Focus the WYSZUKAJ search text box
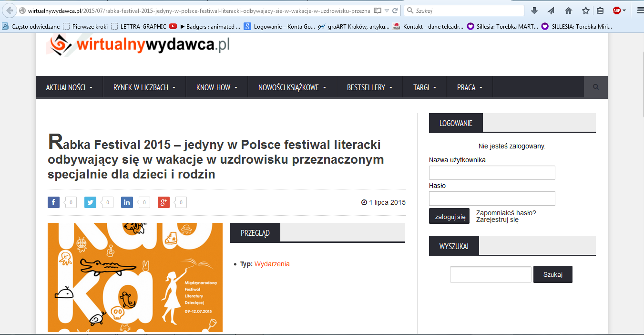Image resolution: width=644 pixels, height=335 pixels. pyautogui.click(x=491, y=274)
